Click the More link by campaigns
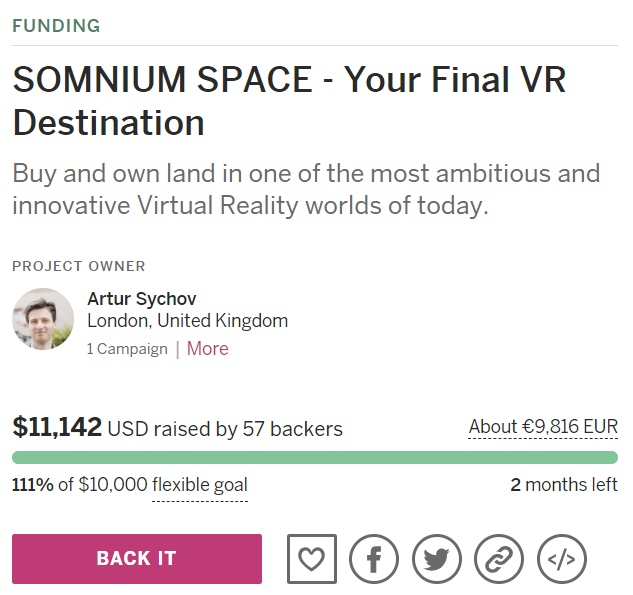 pyautogui.click(x=207, y=349)
